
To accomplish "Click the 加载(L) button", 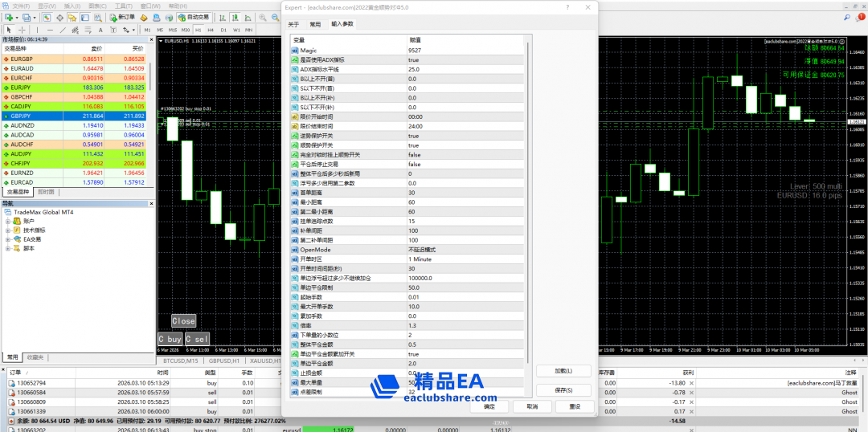I will (562, 370).
